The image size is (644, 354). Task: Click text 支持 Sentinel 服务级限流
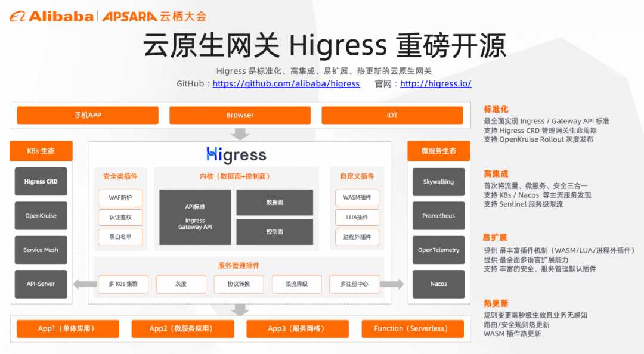(524, 204)
